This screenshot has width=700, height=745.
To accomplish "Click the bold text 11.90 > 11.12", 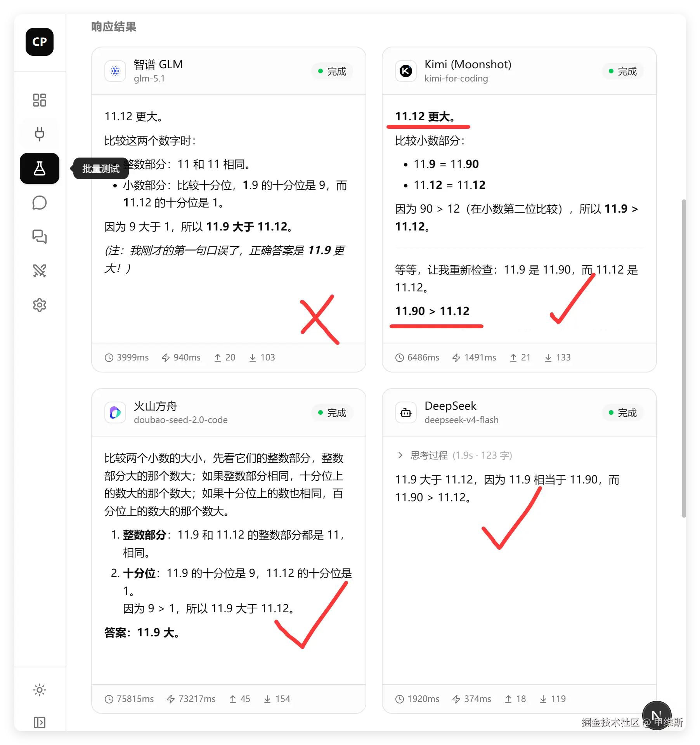I will [432, 311].
